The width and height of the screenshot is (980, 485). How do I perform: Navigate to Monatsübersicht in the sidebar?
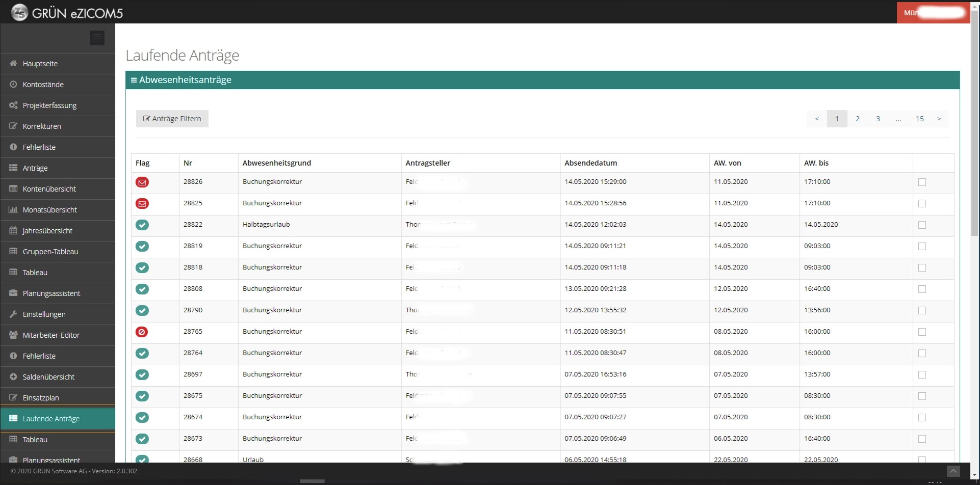point(49,210)
